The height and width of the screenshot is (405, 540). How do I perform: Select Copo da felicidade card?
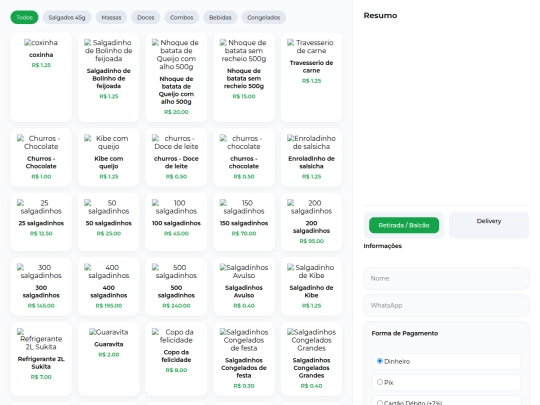[x=176, y=359]
